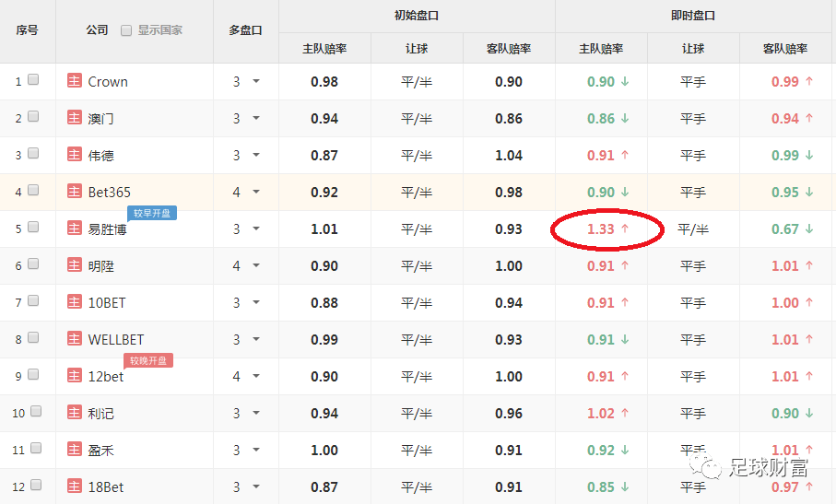Check the box for row 3 伟德
The image size is (836, 504).
click(x=33, y=153)
